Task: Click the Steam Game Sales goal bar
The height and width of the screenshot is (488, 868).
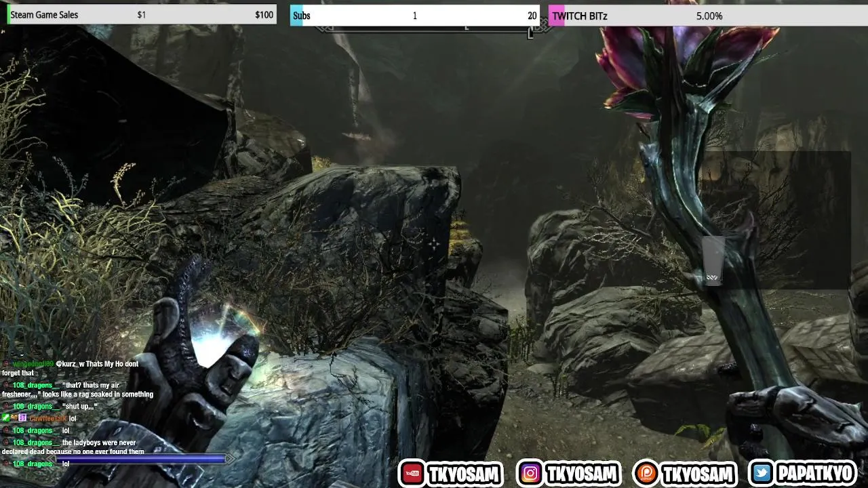Action: 142,15
